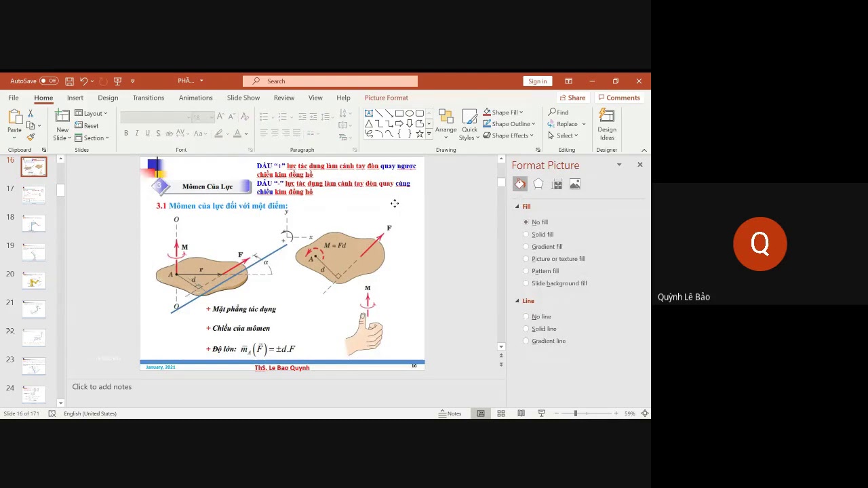Viewport: 868px width, 488px height.
Task: Expand the shapes gallery More arrow
Action: [x=429, y=134]
